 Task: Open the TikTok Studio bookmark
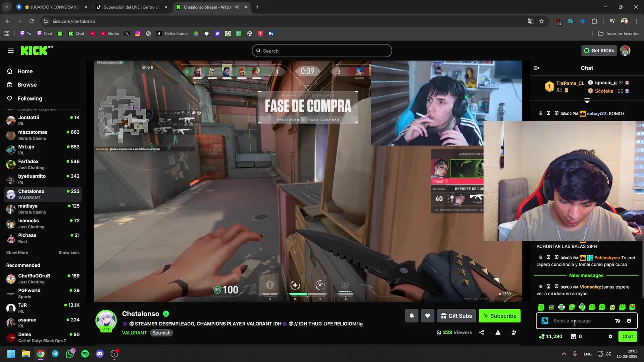[172, 34]
